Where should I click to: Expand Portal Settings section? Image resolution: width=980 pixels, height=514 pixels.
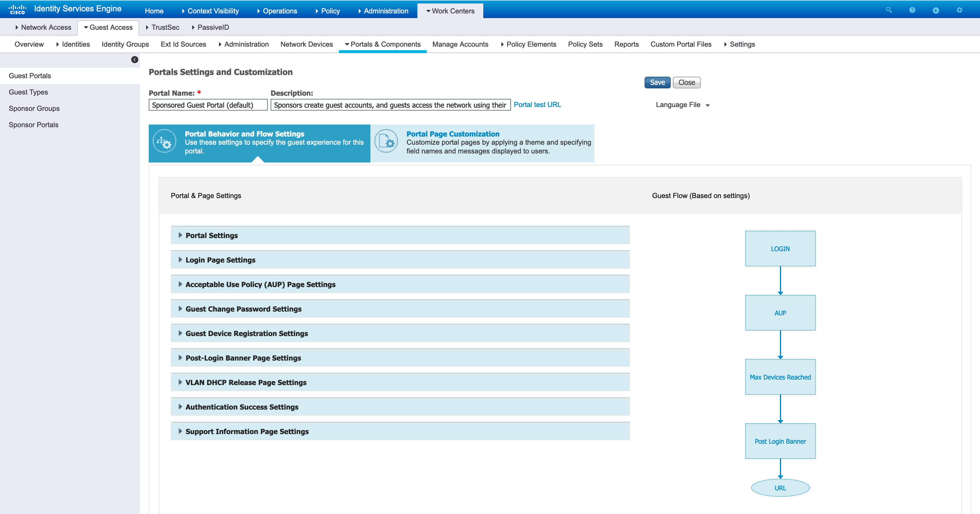400,235
